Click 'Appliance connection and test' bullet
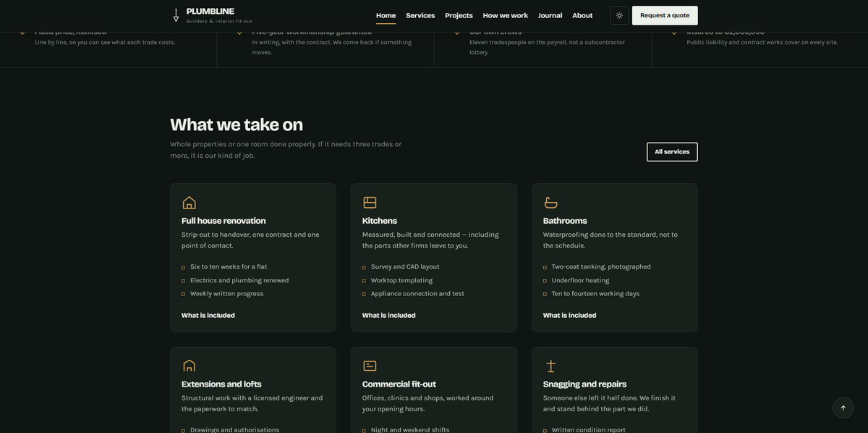Viewport: 868px width, 433px height. point(417,293)
